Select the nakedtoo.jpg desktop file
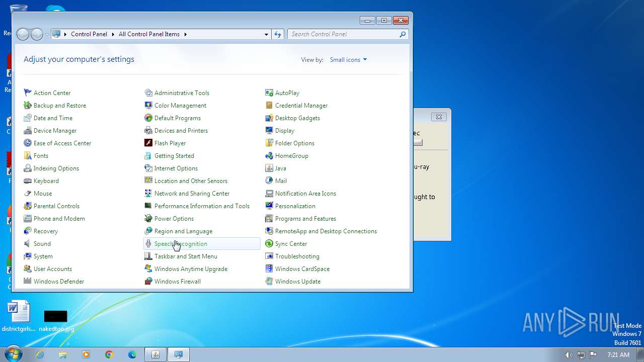 point(56,320)
